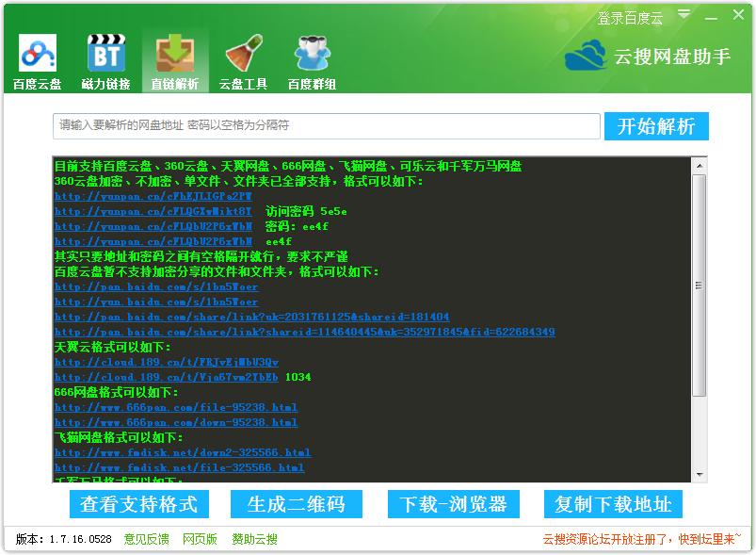Open 意见反馈 feedback link

click(147, 539)
